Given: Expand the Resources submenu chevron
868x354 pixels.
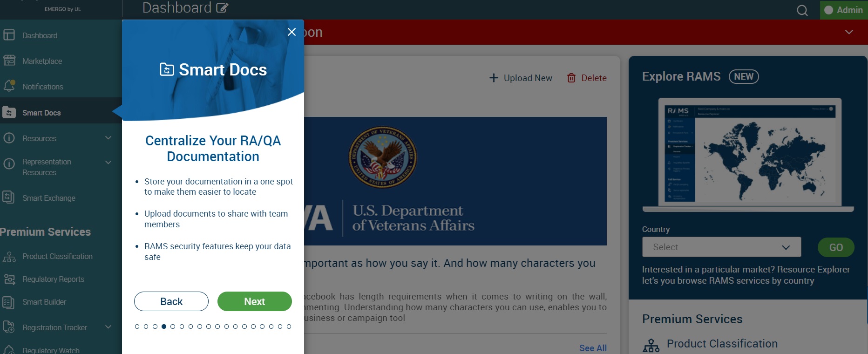Looking at the screenshot, I should click(x=108, y=138).
